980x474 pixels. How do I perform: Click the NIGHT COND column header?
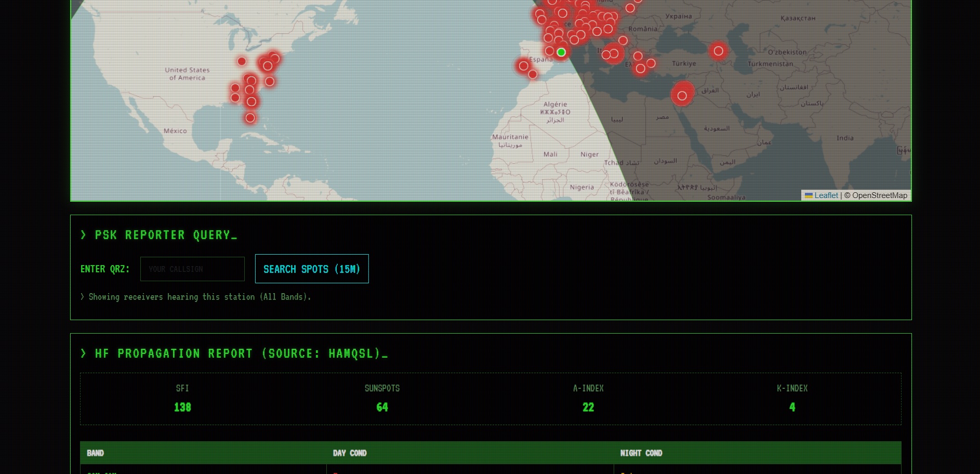[x=641, y=453]
